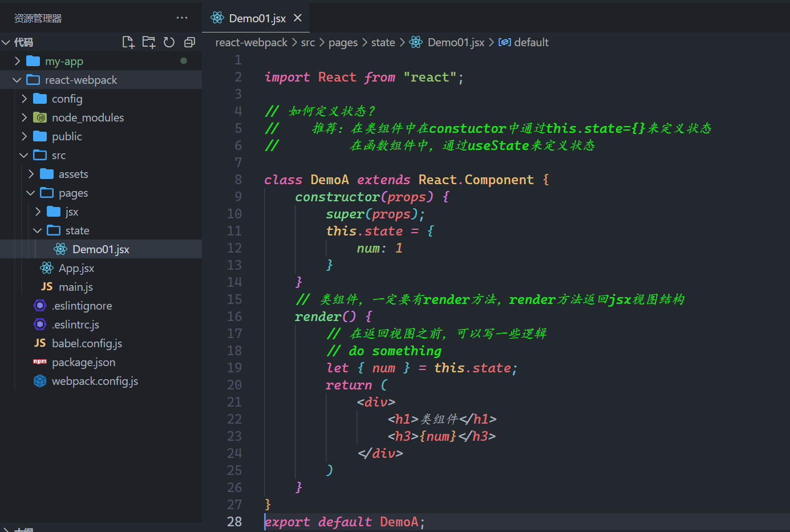Image resolution: width=790 pixels, height=532 pixels.
Task: Click the my-app folder icon
Action: coord(33,61)
